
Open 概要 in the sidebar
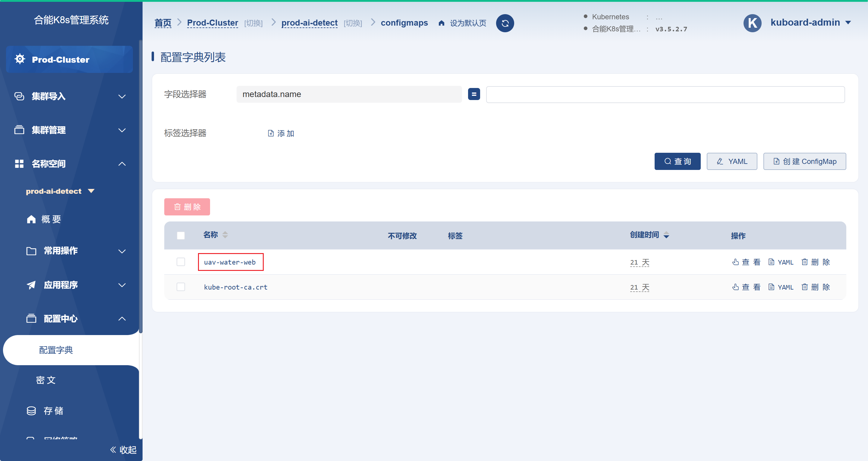[x=51, y=219]
